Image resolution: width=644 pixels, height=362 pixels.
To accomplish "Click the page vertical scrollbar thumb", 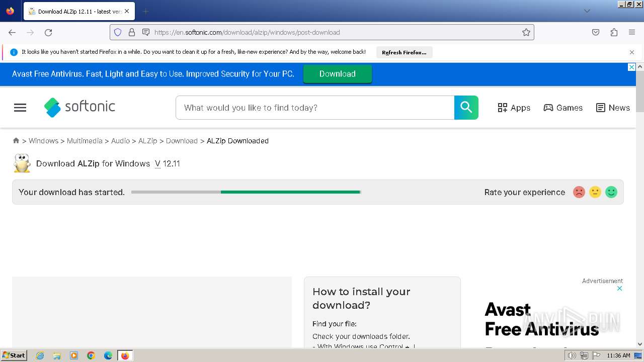I will point(640,92).
